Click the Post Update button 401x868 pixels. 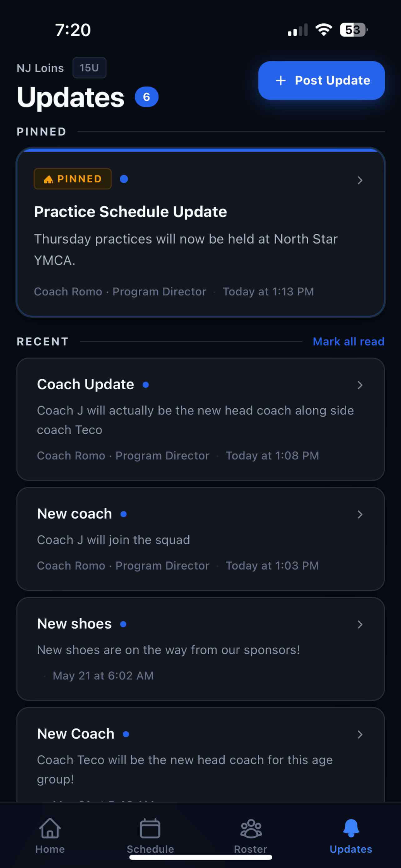321,81
